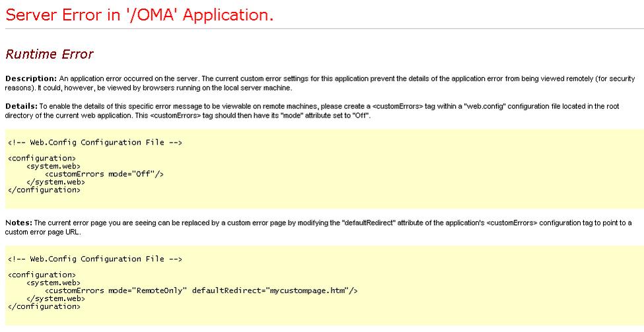Image resolution: width=644 pixels, height=332 pixels.
Task: Click first code block's '<configuration>' opening tag
Action: point(42,158)
